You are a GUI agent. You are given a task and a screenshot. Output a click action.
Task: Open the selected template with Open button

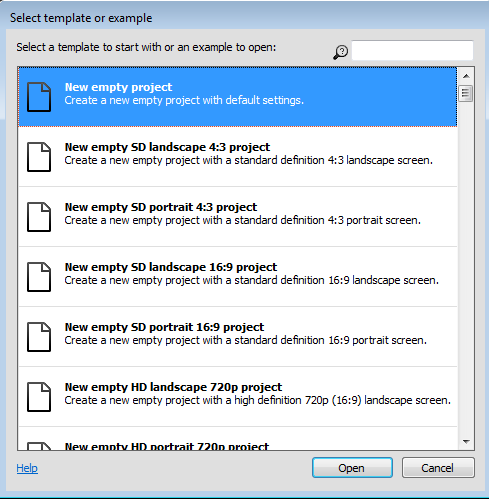pos(352,468)
